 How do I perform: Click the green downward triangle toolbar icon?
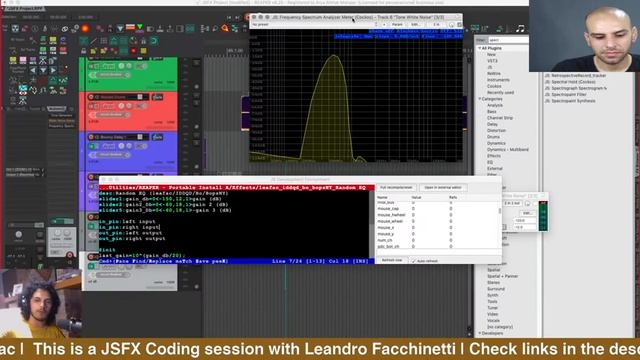click(140, 28)
